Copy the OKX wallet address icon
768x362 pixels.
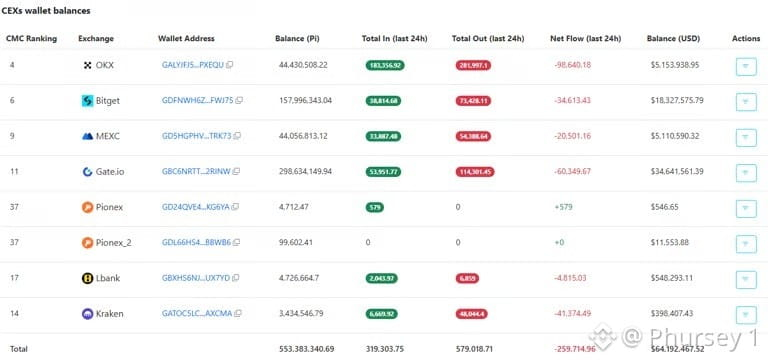coord(230,65)
